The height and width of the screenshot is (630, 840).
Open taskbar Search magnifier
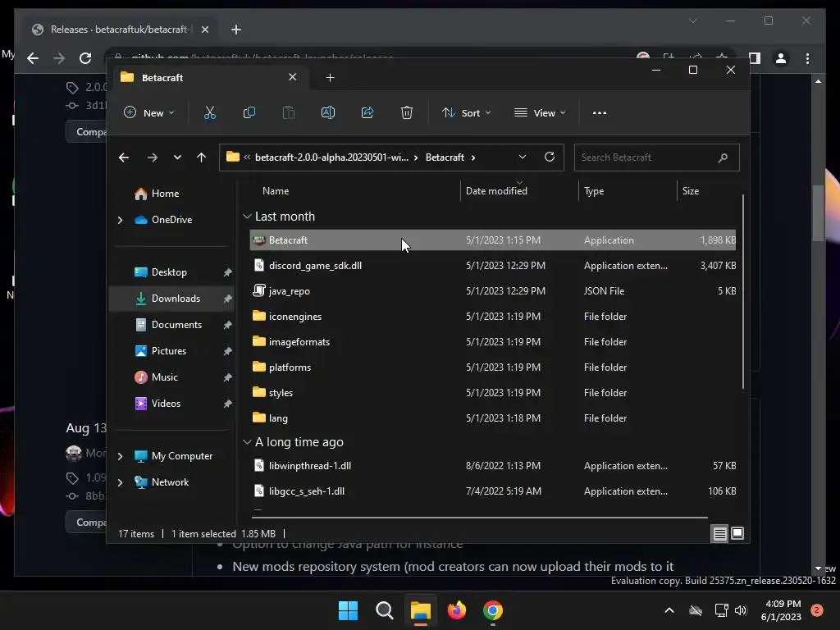[384, 610]
